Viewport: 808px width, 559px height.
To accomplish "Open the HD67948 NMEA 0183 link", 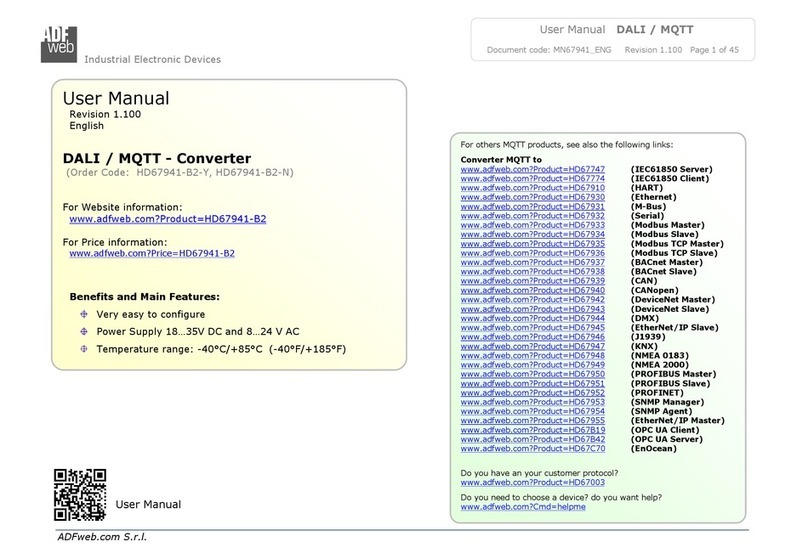I will click(x=533, y=355).
